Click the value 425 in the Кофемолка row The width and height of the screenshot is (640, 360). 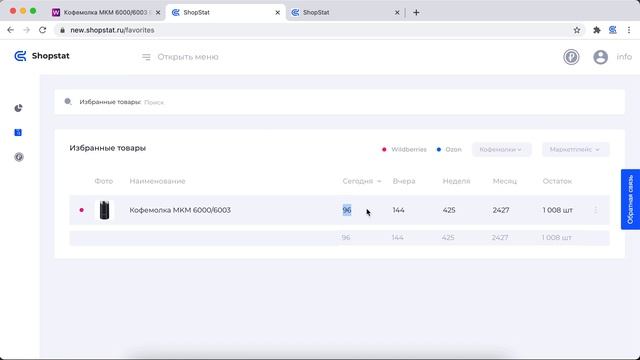pos(449,210)
